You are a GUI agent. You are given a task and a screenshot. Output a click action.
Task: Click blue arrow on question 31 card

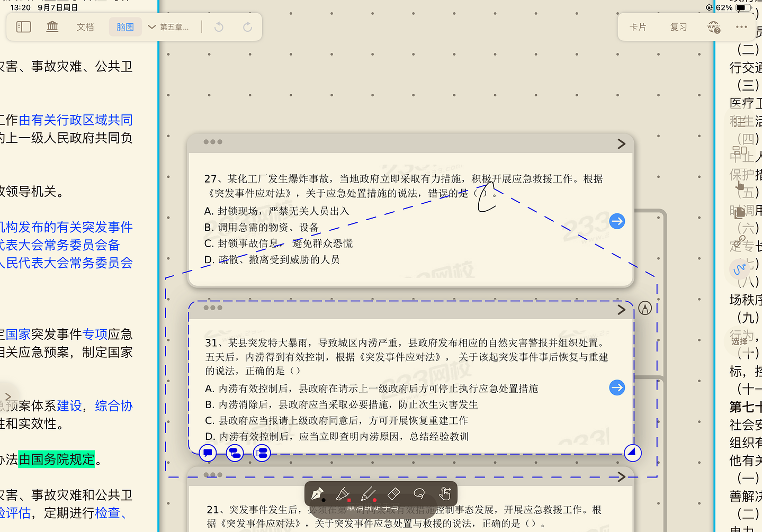(x=617, y=387)
